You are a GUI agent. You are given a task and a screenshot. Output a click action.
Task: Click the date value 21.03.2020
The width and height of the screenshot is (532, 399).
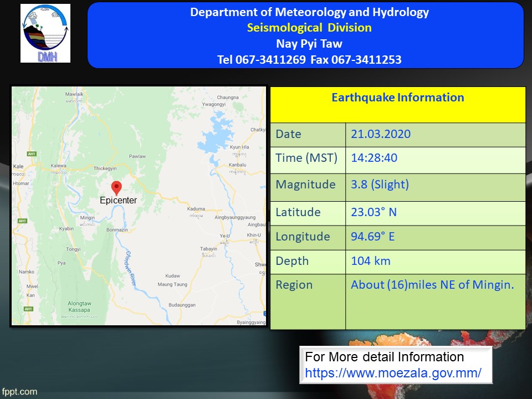click(381, 134)
